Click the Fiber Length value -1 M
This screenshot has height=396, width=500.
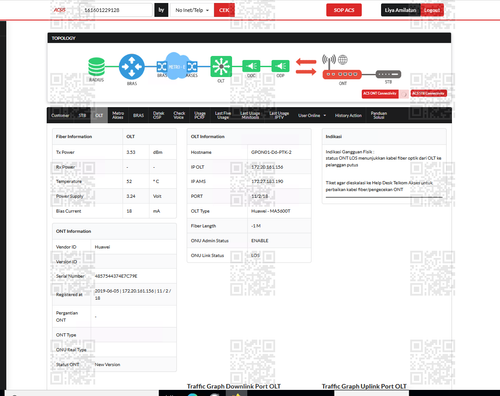pyautogui.click(x=256, y=226)
